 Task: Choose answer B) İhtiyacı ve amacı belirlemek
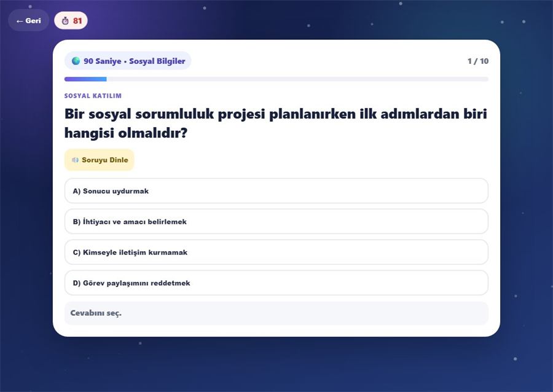click(x=276, y=222)
